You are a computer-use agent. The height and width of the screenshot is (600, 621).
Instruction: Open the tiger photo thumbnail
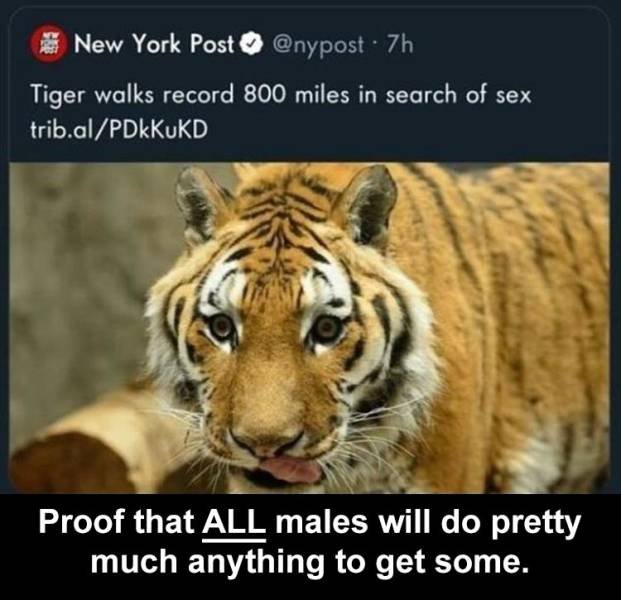(x=309, y=328)
